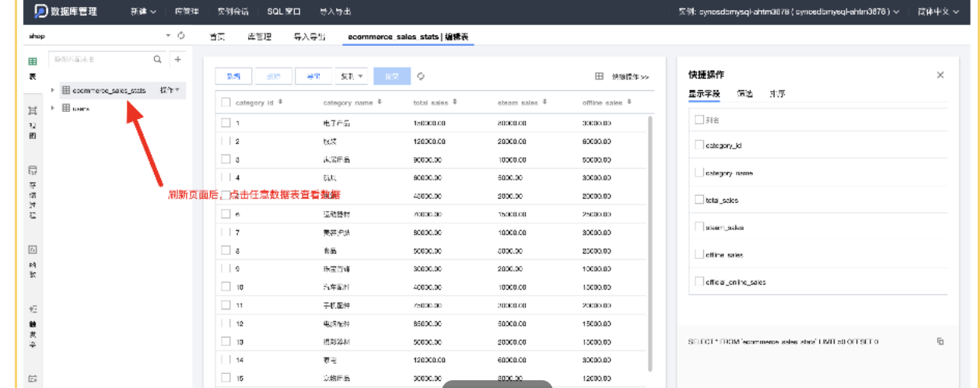Image resolution: width=980 pixels, height=388 pixels.
Task: Switch to the ecommerce_sales_stats edit table tab
Action: point(408,37)
